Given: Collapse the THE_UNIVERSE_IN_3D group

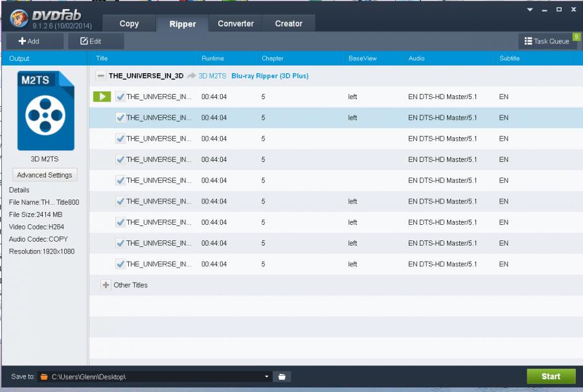Looking at the screenshot, I should click(x=100, y=76).
